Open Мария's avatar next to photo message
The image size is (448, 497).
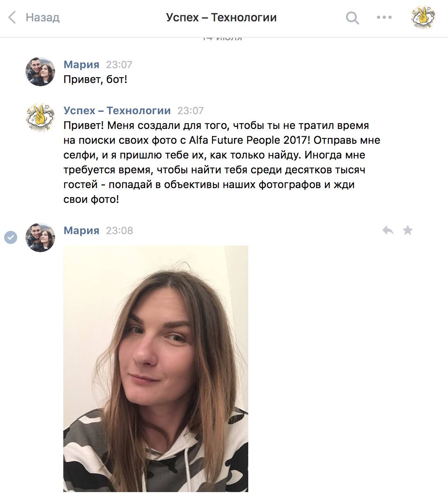pos(40,237)
